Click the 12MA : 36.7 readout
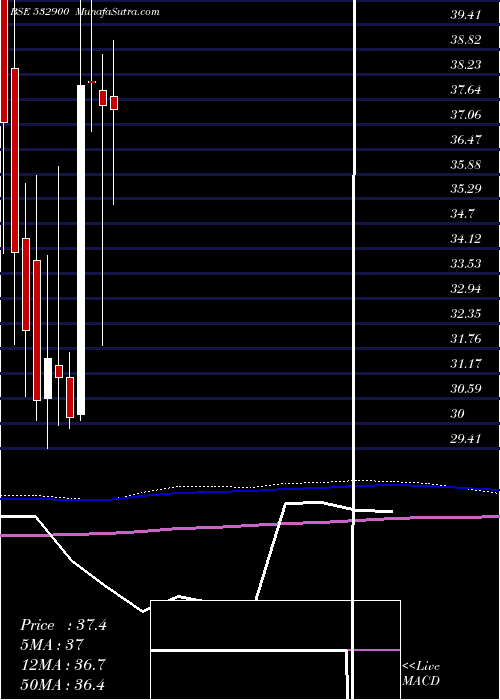Viewport: 500px width, 700px height. click(63, 665)
